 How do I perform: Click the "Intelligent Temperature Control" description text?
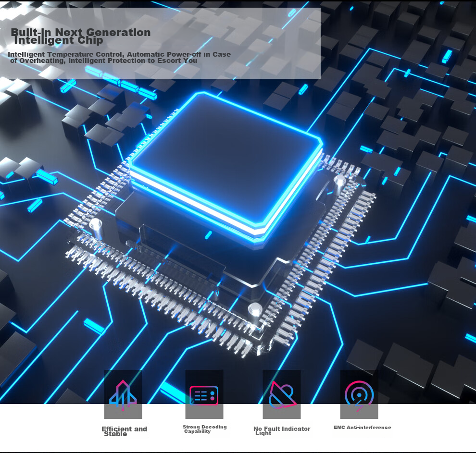coord(119,57)
